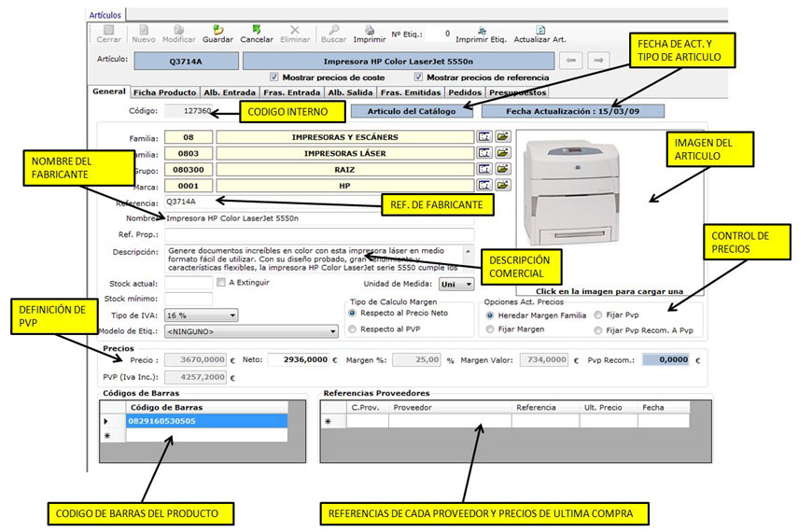Open the Pedidos tab

465,92
